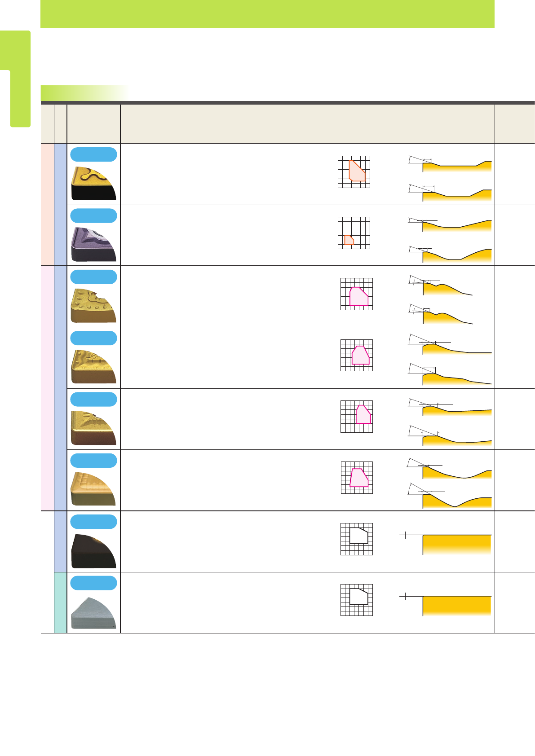Click the gold insert with dimpled chipbreaker
The height and width of the screenshot is (756, 535).
click(93, 306)
